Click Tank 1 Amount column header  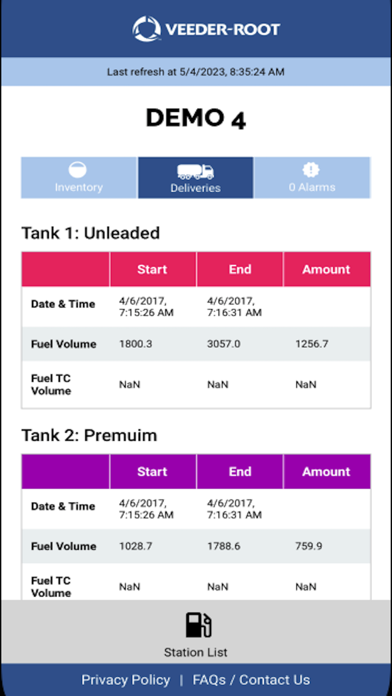(x=327, y=269)
